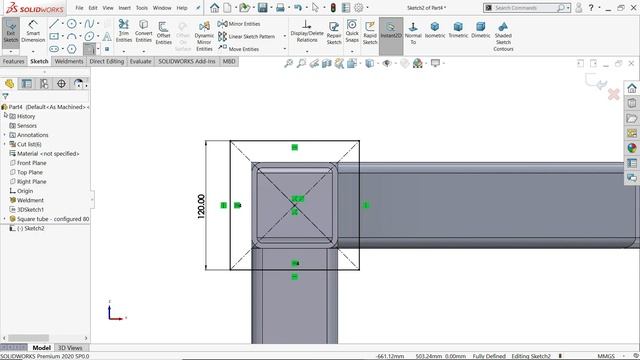The height and width of the screenshot is (360, 640).
Task: Click the Home icon in title toolbar
Action: click(x=214, y=7)
